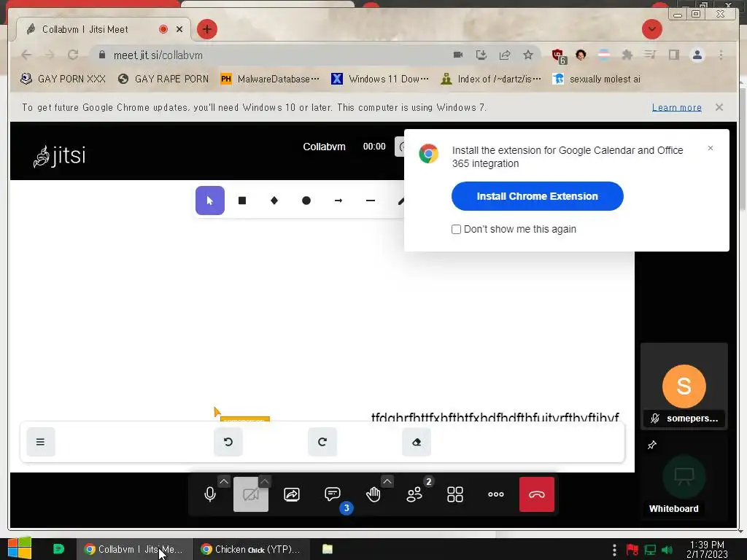Open the Chrome profile avatar
Screen dimensions: 747x560
[697, 55]
